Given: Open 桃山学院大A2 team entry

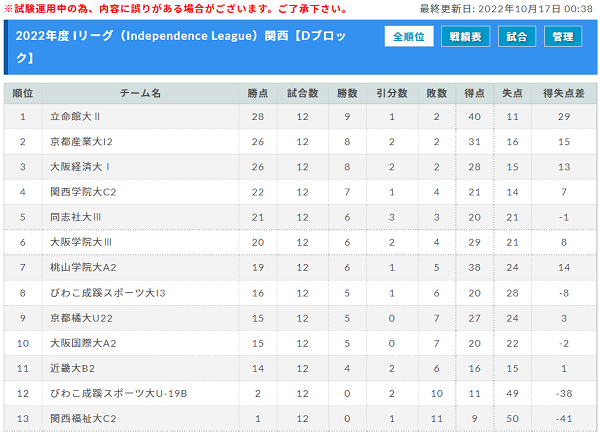Looking at the screenshot, I should pos(83,267).
